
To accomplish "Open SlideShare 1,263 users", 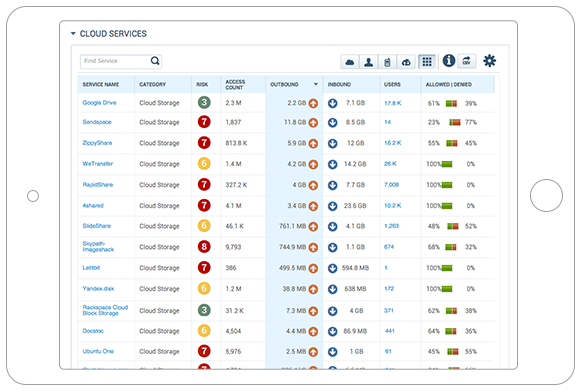I will click(x=391, y=226).
